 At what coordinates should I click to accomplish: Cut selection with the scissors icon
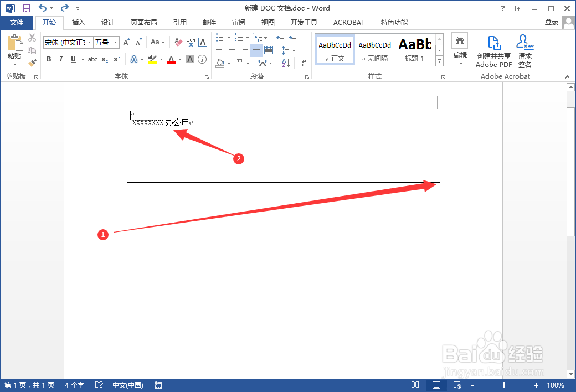coord(32,38)
